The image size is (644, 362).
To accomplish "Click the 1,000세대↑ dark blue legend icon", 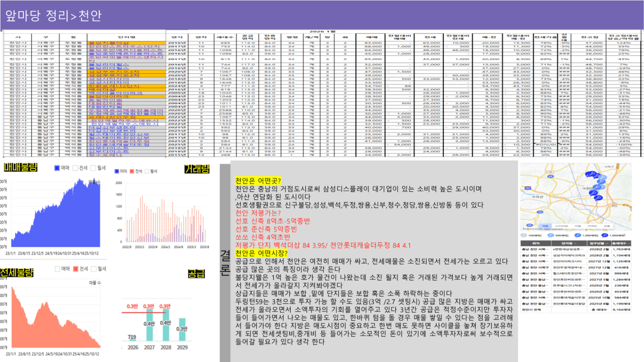I will 605,235.
